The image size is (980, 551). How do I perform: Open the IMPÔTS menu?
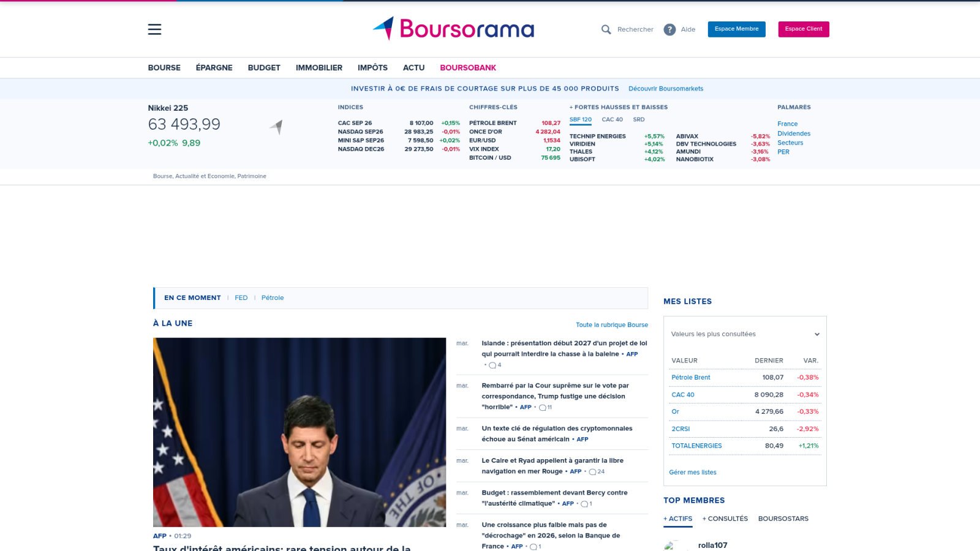tap(372, 68)
